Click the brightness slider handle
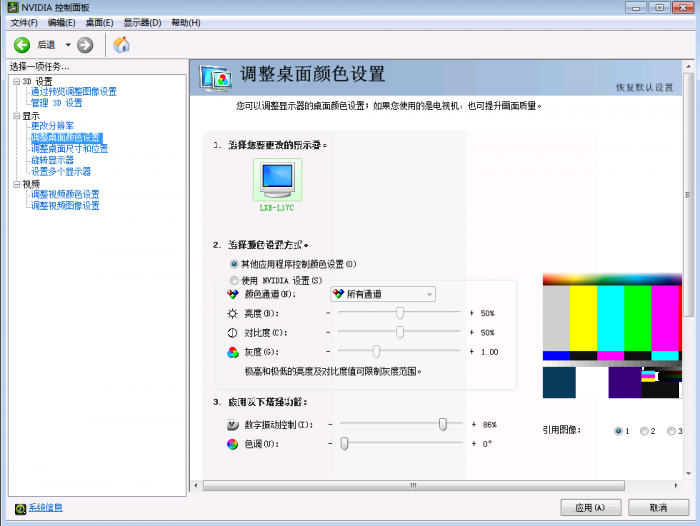 (x=400, y=313)
